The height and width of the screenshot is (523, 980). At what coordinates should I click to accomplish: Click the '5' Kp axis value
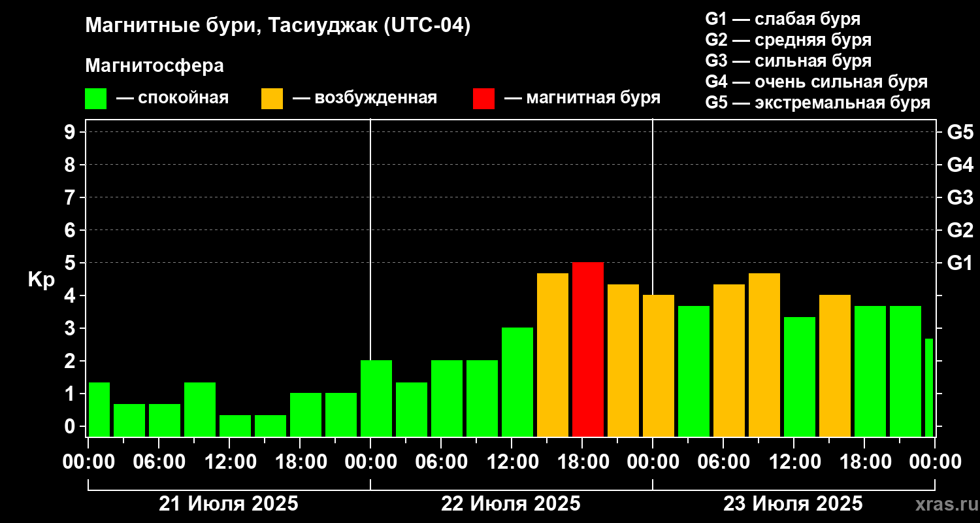tap(71, 263)
